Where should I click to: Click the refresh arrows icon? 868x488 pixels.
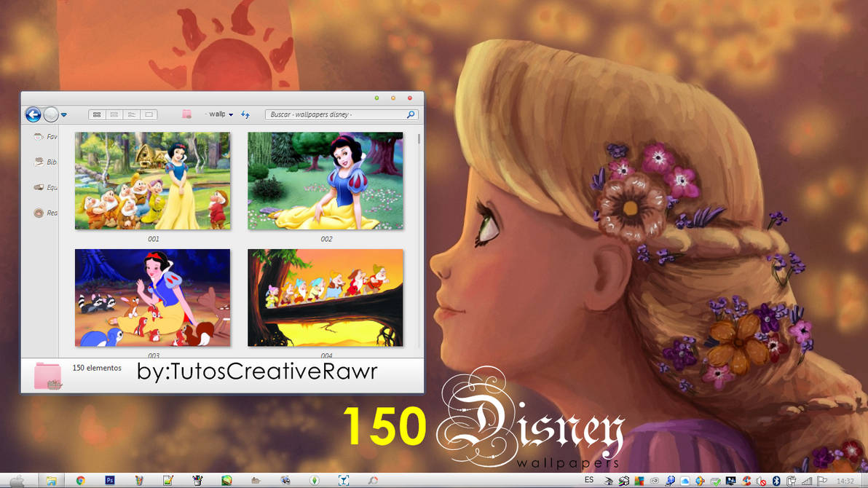coord(244,114)
